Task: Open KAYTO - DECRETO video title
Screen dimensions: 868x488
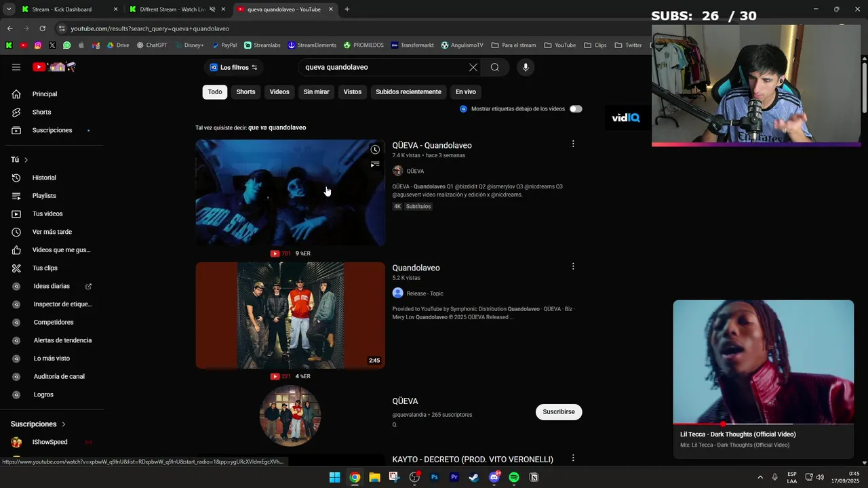Action: [x=473, y=460]
